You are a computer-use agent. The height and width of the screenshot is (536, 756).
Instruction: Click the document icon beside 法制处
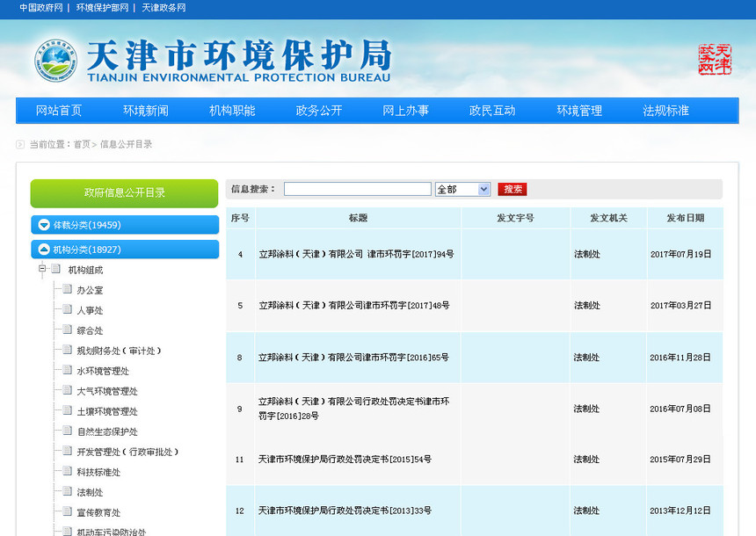67,492
